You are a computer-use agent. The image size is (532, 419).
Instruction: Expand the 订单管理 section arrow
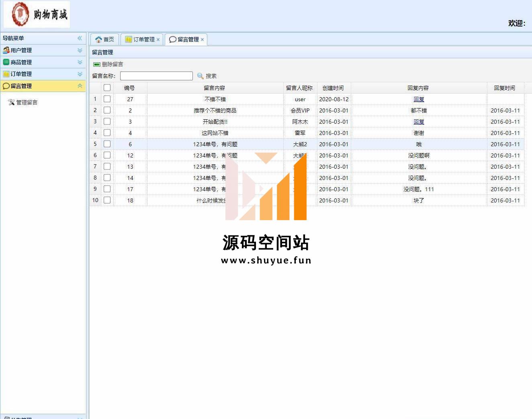coord(80,74)
